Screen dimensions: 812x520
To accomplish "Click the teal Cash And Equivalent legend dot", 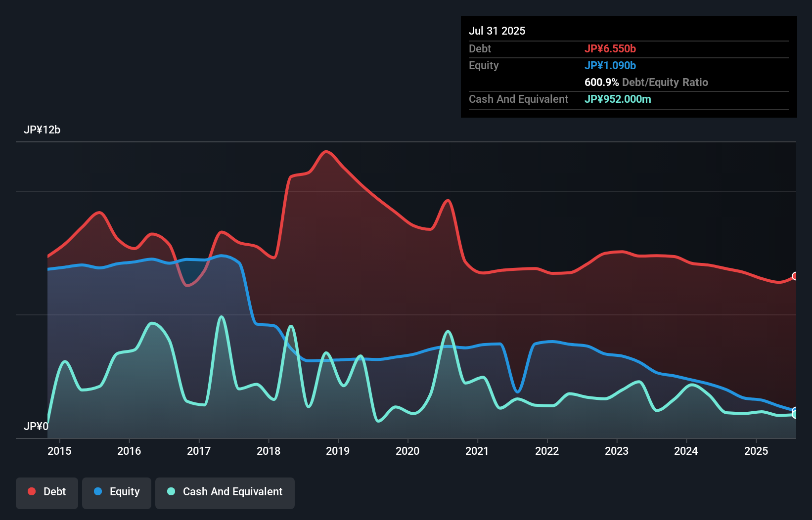I will [170, 492].
